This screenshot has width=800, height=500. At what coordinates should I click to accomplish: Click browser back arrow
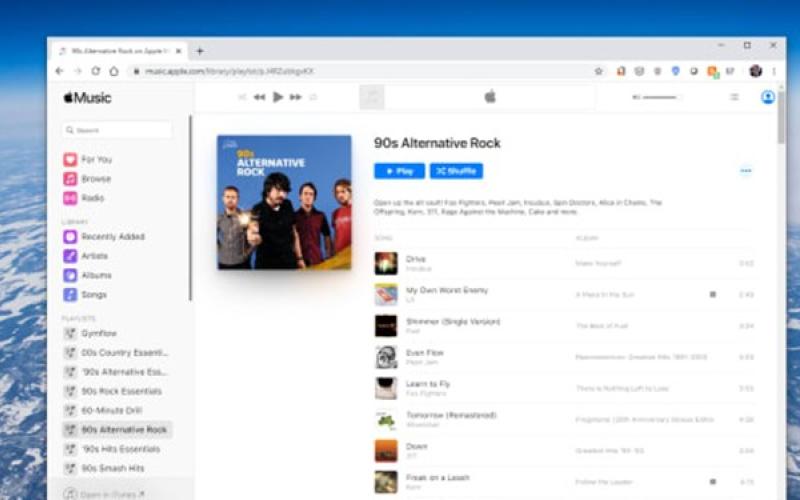click(60, 71)
